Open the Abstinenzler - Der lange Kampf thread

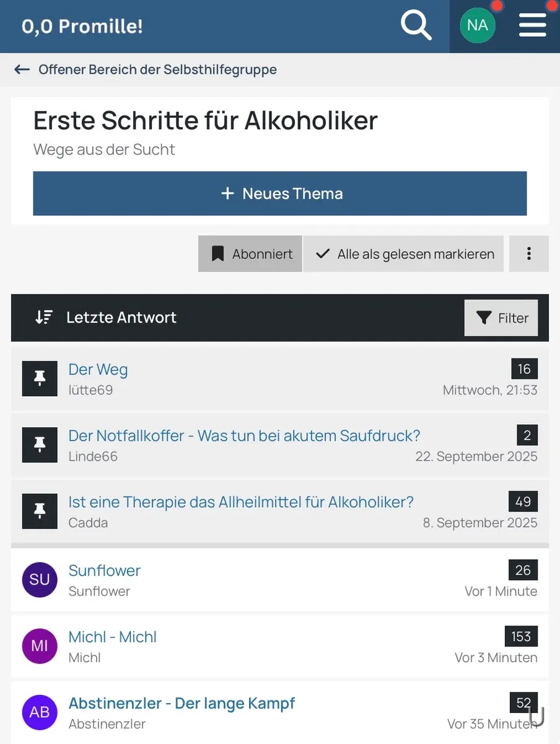[x=182, y=703]
